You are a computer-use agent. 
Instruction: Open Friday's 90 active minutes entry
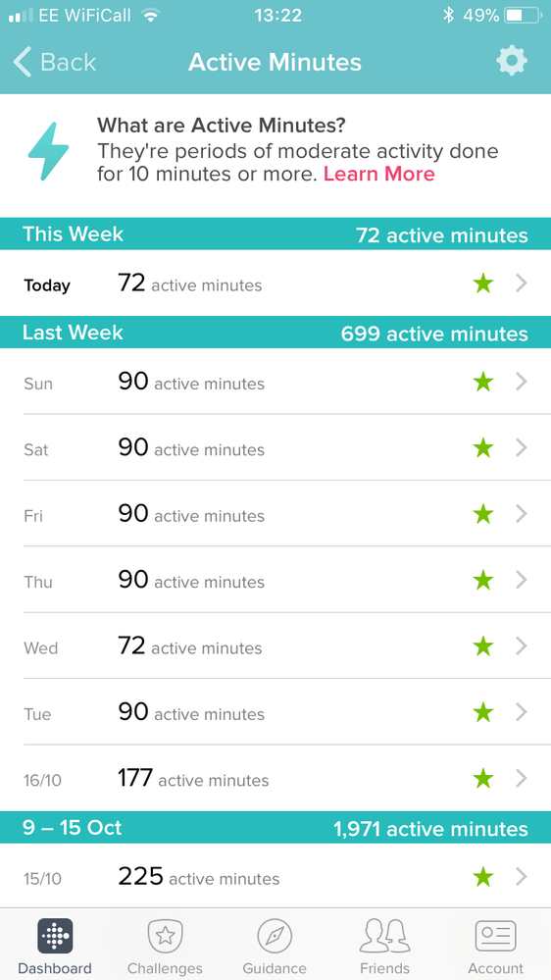(x=275, y=514)
